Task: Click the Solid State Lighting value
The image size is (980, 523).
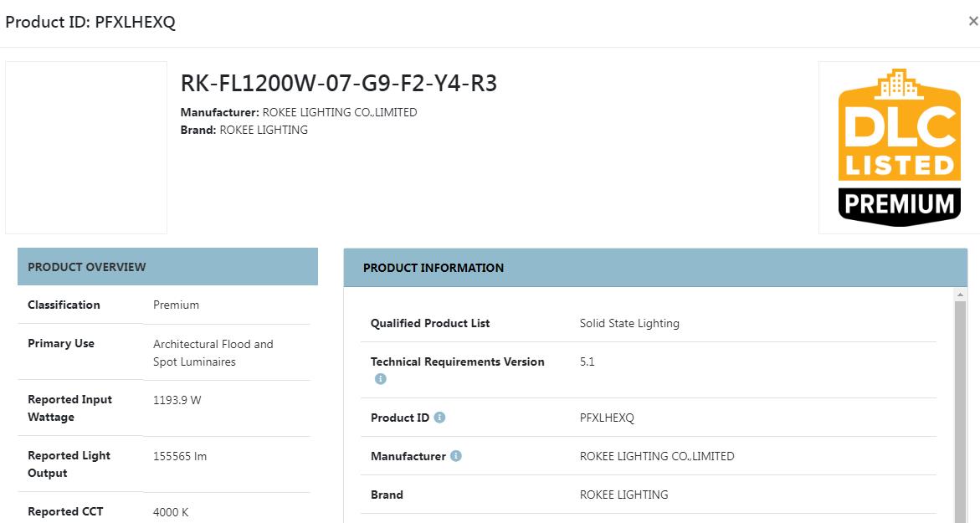Action: tap(629, 323)
